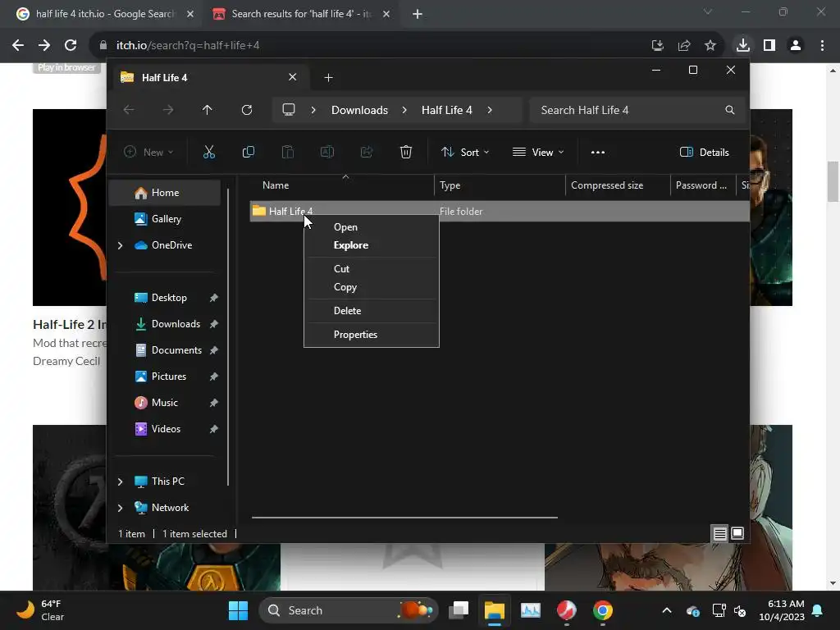Click the Rename icon in Explorer toolbar
Image resolution: width=840 pixels, height=630 pixels.
pyautogui.click(x=326, y=152)
